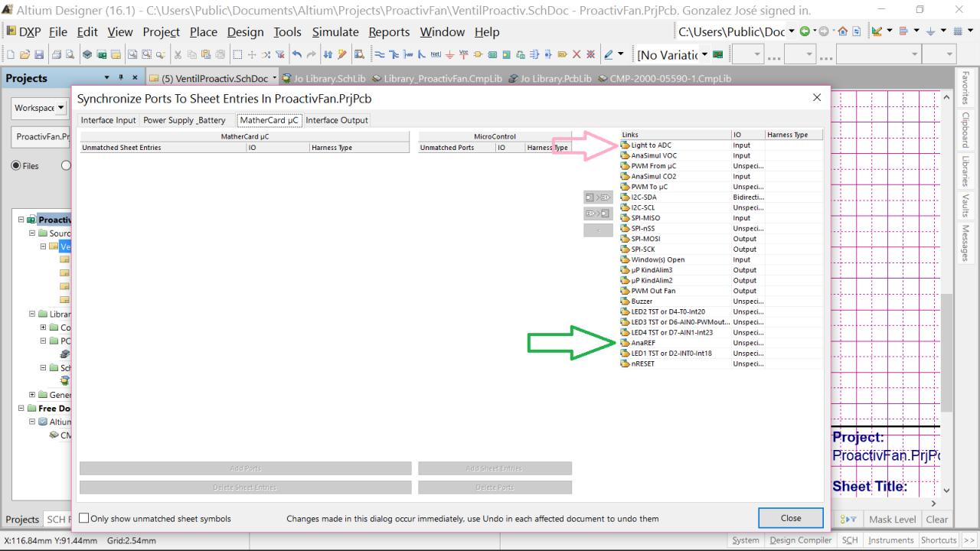
Task: Open the VentilProactiv.SchDoc tab dropdown arrow
Action: (x=274, y=78)
